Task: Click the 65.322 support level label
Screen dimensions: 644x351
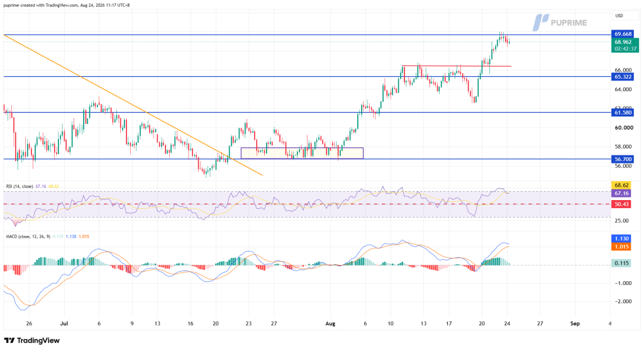Action: coord(623,77)
